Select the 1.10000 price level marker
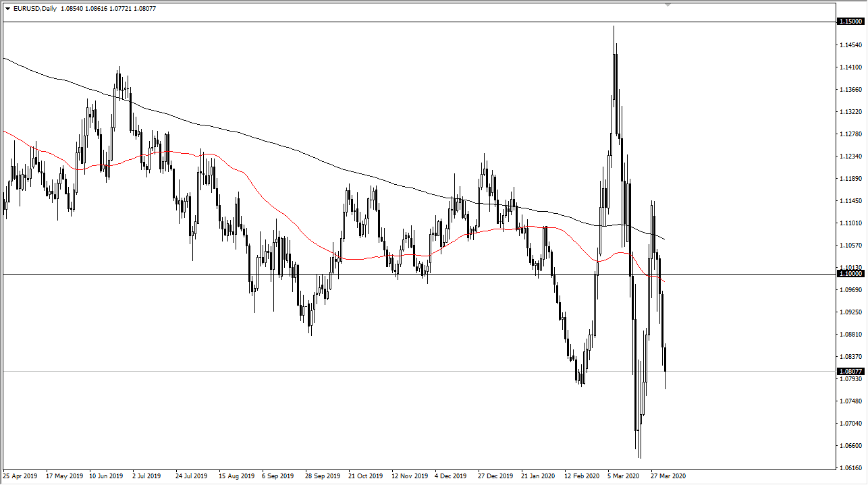This screenshot has width=868, height=485. tap(849, 274)
